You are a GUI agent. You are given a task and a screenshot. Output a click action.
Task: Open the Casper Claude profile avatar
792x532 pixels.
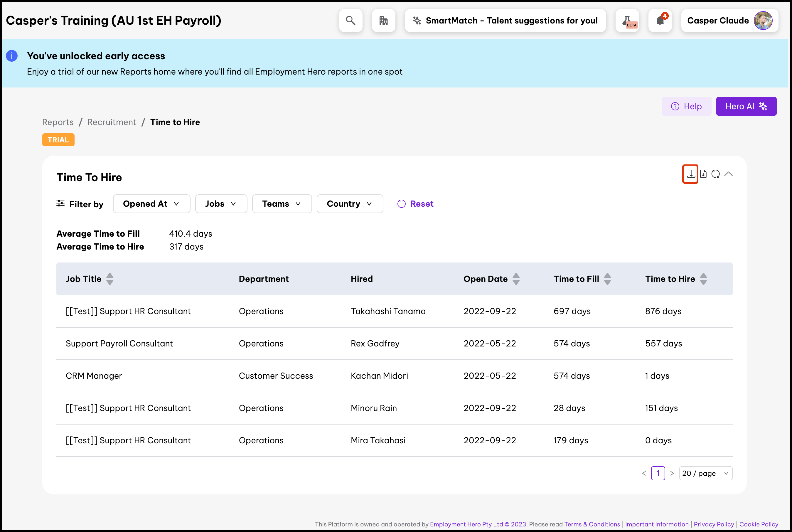(763, 21)
